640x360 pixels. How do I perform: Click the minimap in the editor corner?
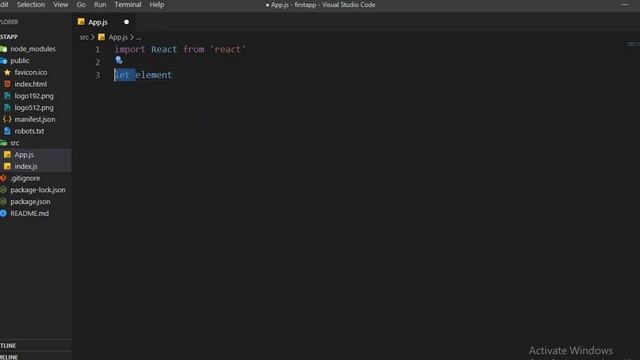pyautogui.click(x=633, y=44)
